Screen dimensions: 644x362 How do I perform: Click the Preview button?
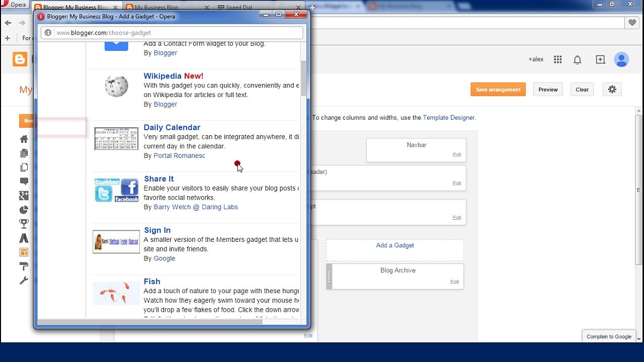(548, 89)
